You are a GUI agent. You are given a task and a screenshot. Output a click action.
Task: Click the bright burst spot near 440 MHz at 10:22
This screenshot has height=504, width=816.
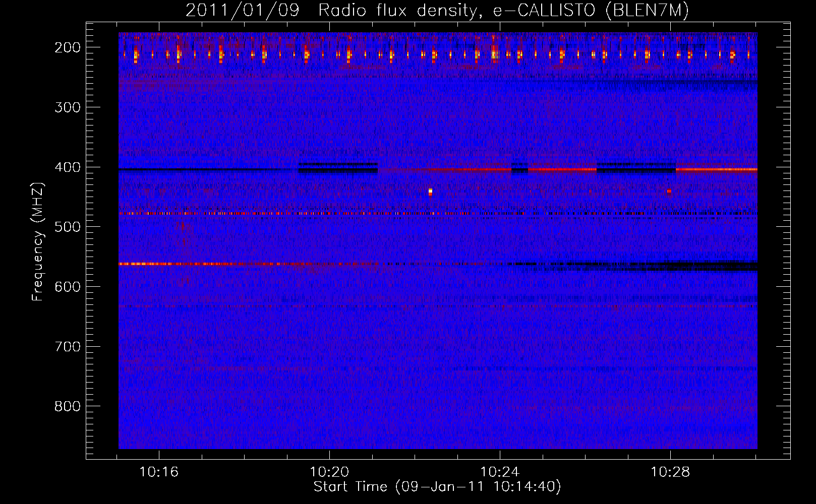tap(430, 192)
